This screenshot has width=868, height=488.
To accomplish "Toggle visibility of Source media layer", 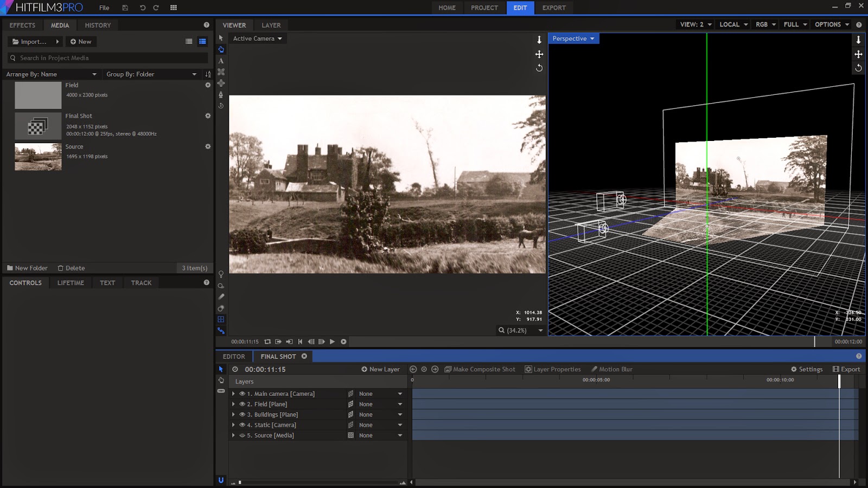I will click(242, 435).
